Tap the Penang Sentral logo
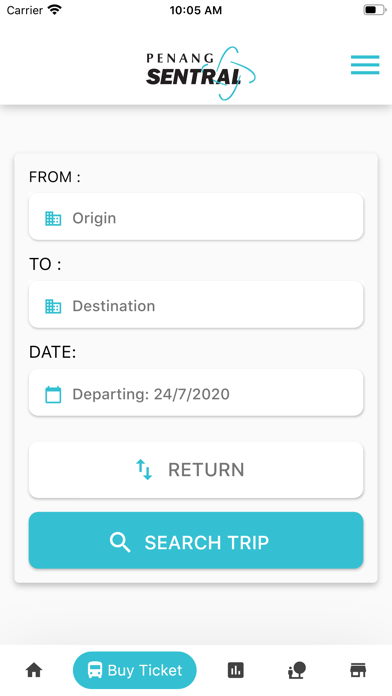Screen dimensions: 392x696 (x=201, y=72)
